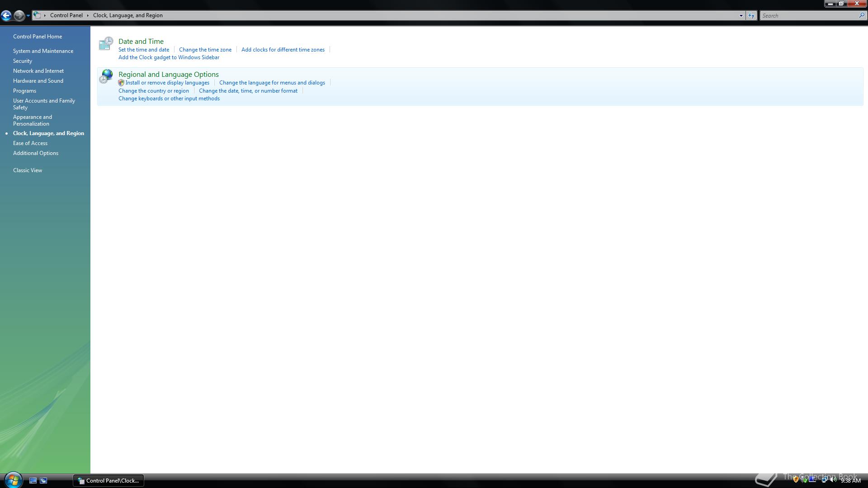Open Install or remove display languages
This screenshot has height=488, width=868.
[167, 83]
